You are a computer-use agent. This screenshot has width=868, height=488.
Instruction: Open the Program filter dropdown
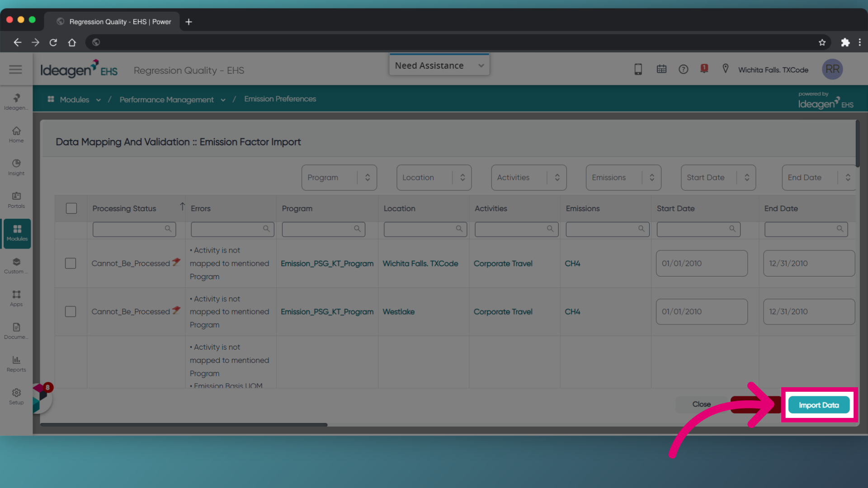339,178
